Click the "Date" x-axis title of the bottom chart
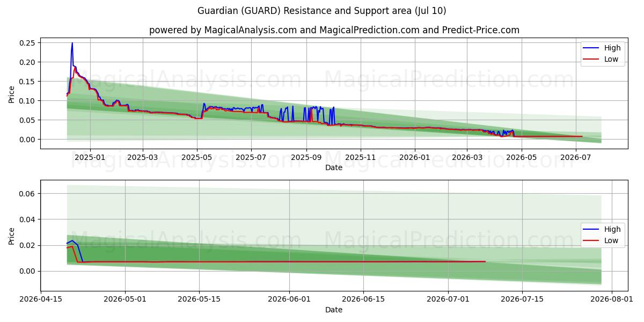Screen dimensions: 644x322 click(x=334, y=310)
